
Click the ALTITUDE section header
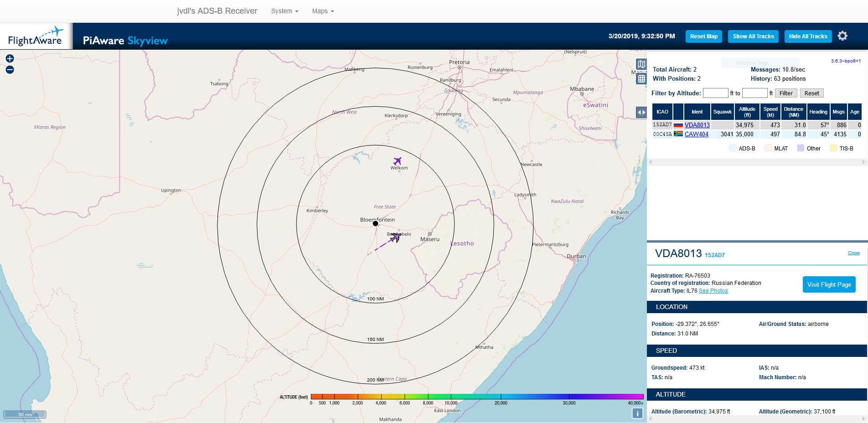(x=757, y=394)
